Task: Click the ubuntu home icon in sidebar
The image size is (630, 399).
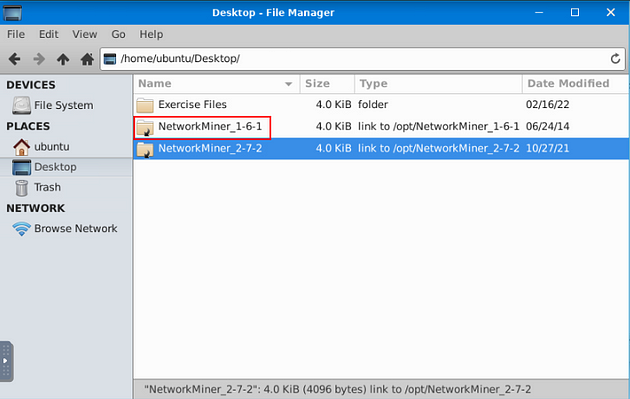Action: click(x=21, y=147)
